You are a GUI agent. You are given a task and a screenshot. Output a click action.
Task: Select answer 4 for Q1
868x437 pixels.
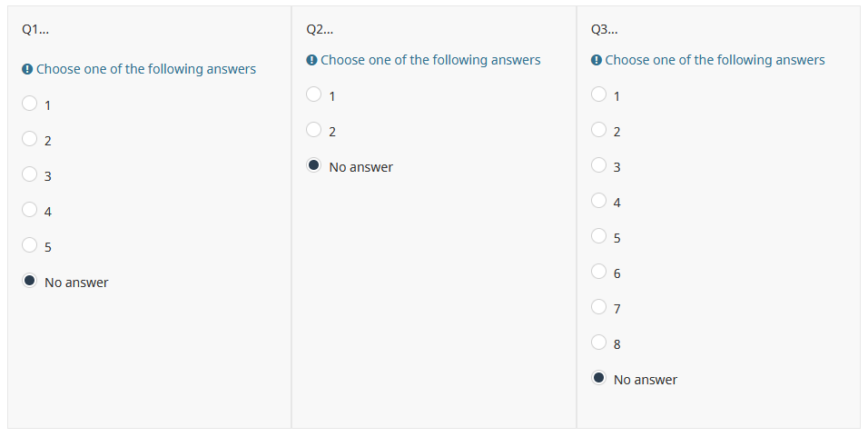30,210
